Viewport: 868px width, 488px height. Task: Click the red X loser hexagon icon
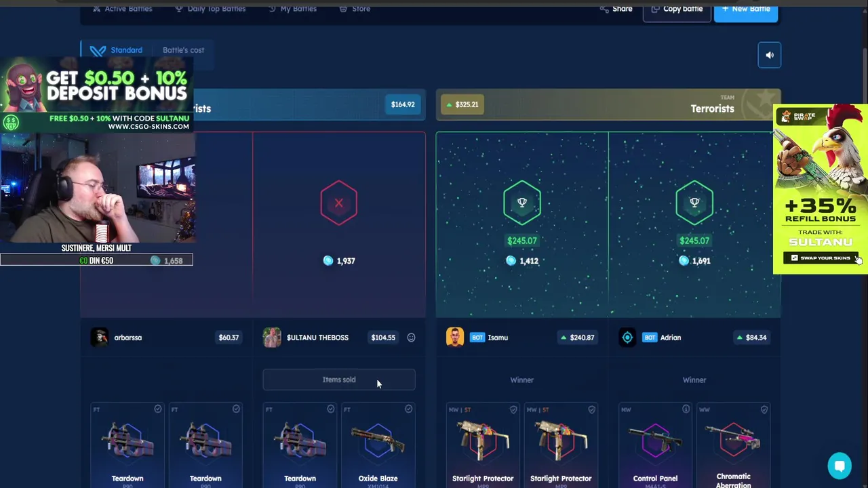point(339,203)
